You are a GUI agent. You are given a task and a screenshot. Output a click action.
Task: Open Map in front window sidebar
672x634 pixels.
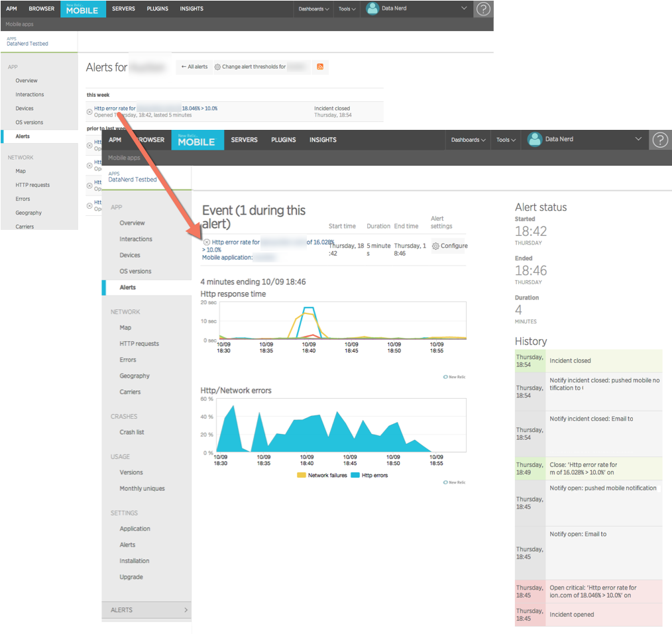click(125, 328)
